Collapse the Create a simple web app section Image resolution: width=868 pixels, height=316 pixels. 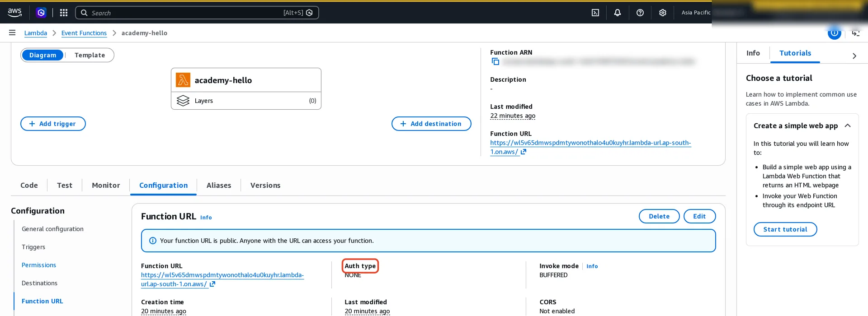[848, 125]
